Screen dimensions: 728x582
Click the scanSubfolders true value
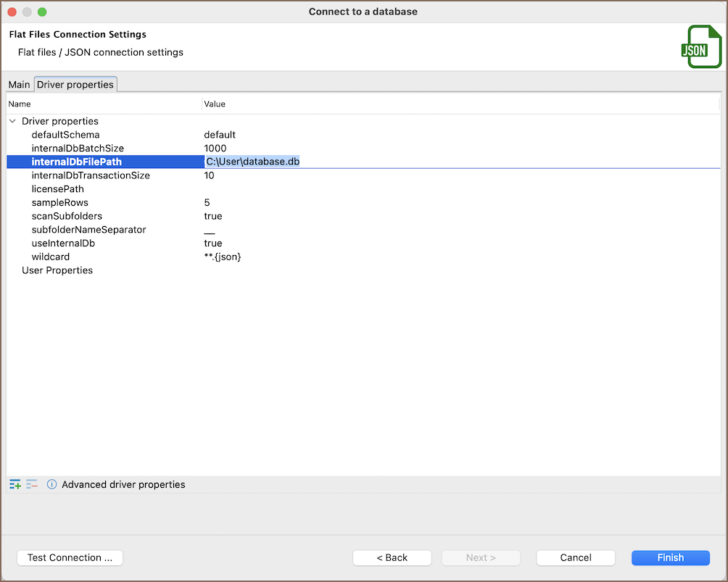(213, 216)
